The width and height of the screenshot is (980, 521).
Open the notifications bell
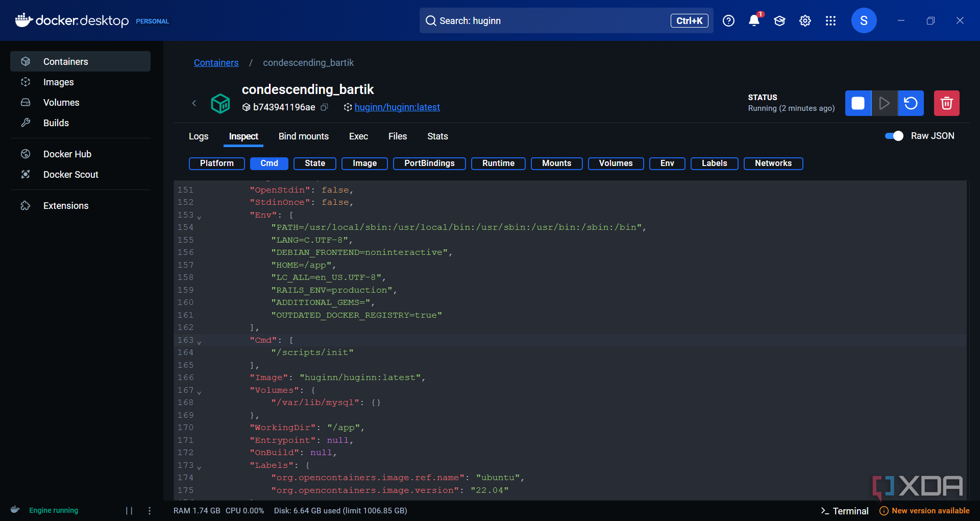tap(754, 20)
